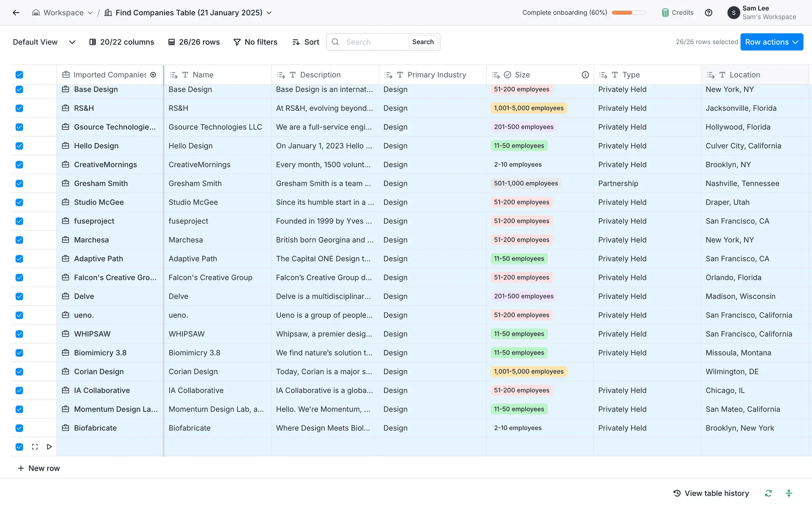The height and width of the screenshot is (508, 812).
Task: Click the refresh icon near table history
Action: tap(768, 493)
